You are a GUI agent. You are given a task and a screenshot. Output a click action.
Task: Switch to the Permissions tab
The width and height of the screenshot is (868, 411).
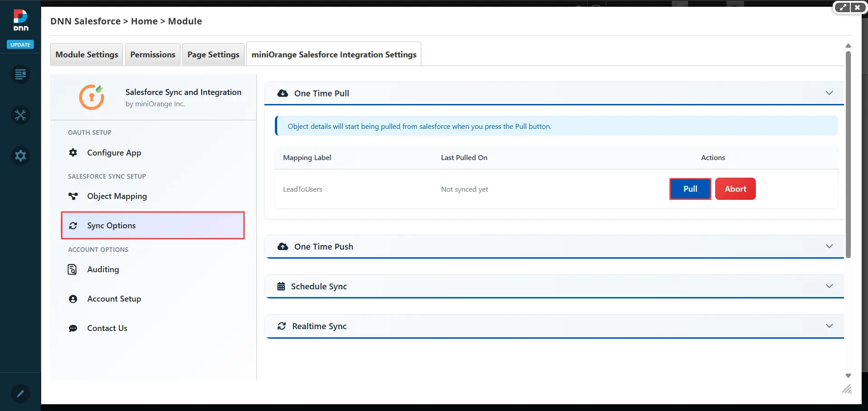coord(153,54)
